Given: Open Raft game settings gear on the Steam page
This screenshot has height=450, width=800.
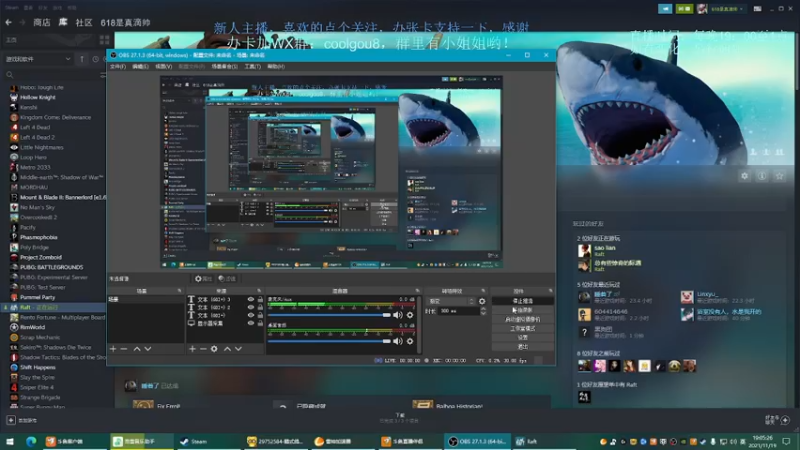Looking at the screenshot, I should pos(744,176).
